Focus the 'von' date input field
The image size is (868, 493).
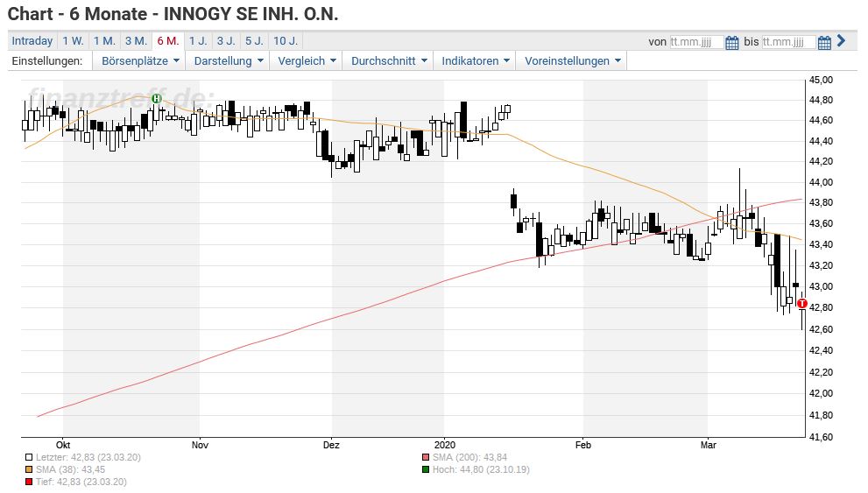695,42
